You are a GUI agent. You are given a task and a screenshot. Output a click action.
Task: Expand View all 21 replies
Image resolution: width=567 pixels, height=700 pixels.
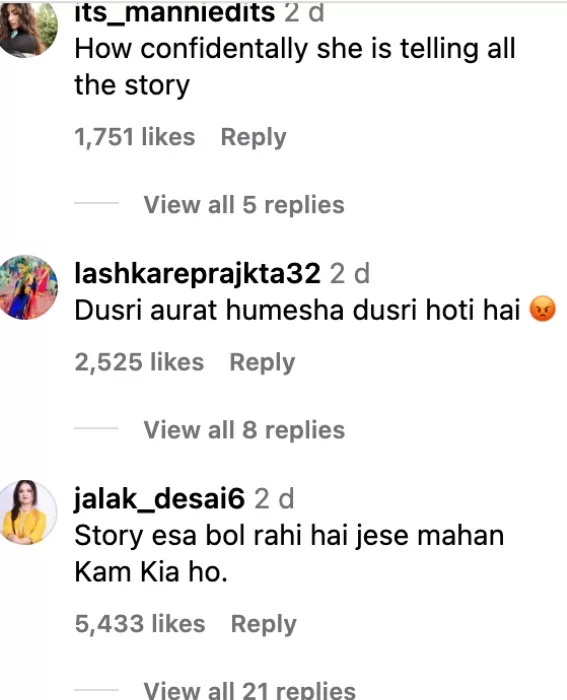coord(250,690)
